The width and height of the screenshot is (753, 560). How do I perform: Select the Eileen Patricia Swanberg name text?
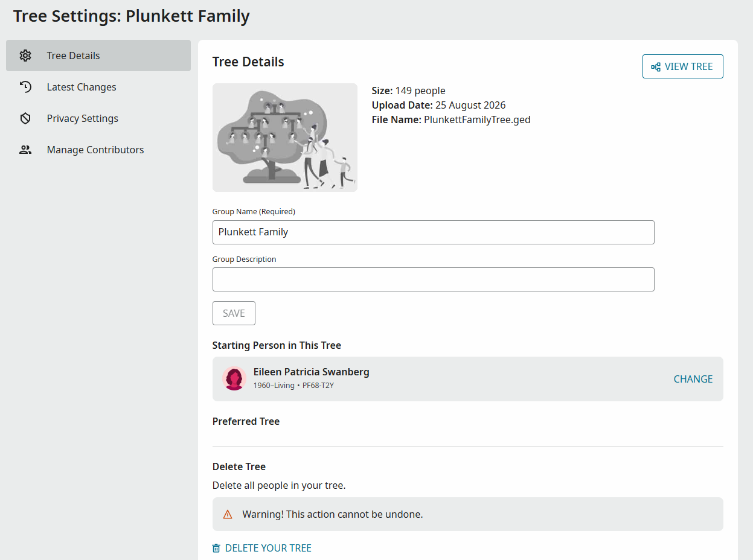point(312,372)
